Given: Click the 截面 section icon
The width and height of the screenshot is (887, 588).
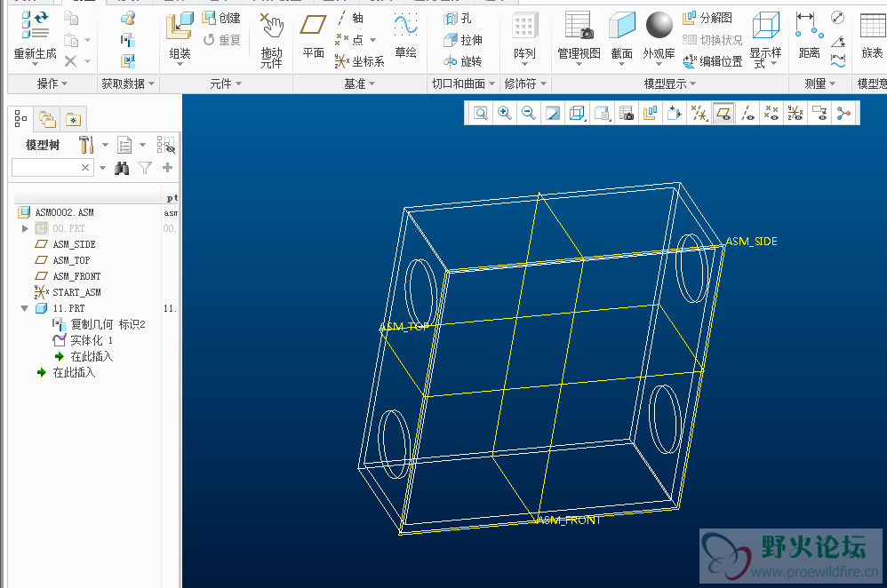Looking at the screenshot, I should (621, 26).
